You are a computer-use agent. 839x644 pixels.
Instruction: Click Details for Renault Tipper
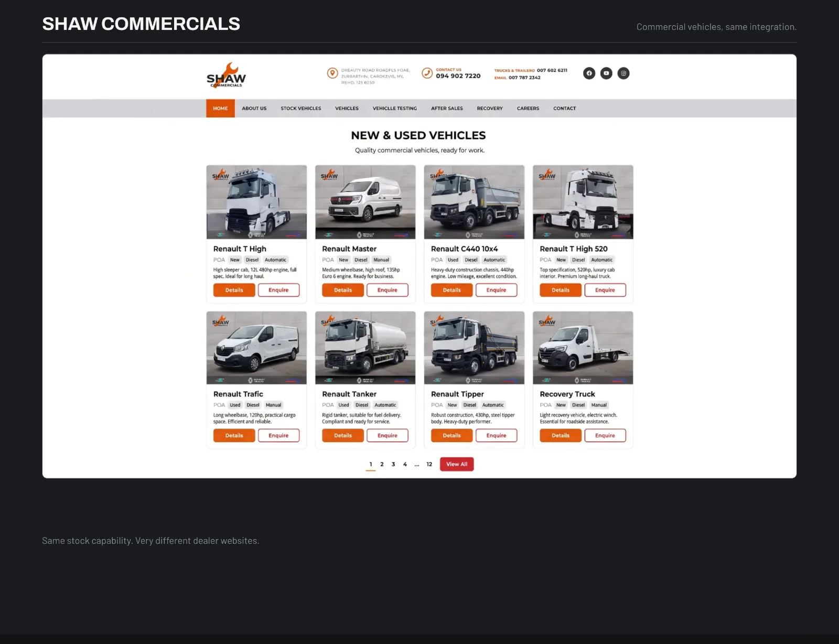click(452, 435)
